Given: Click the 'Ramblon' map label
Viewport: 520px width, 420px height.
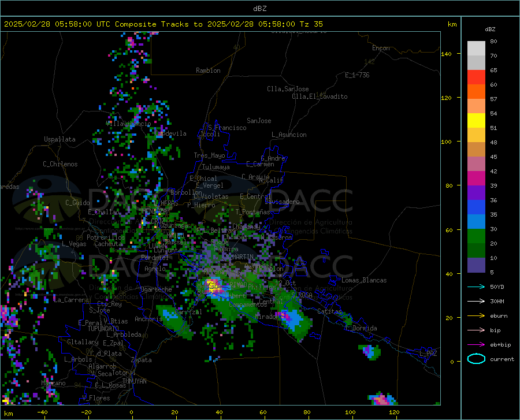Looking at the screenshot, I should (x=208, y=70).
